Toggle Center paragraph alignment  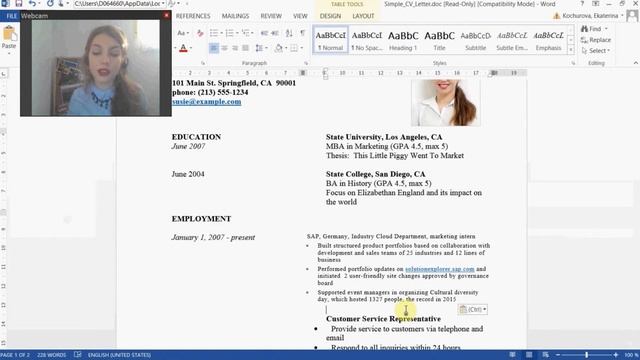click(224, 48)
